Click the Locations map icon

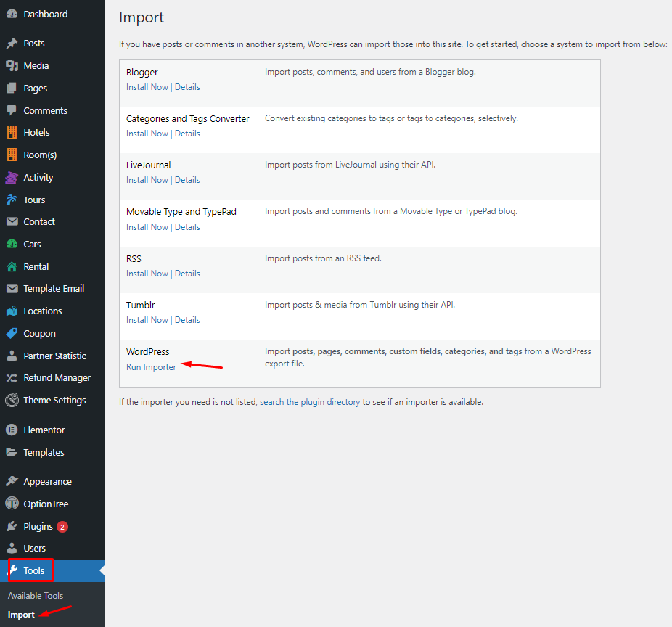12,311
